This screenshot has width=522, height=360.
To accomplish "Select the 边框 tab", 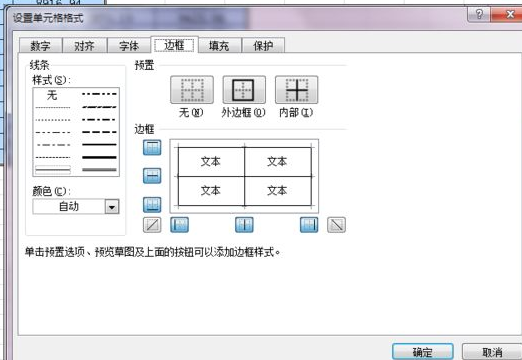I will (x=174, y=45).
